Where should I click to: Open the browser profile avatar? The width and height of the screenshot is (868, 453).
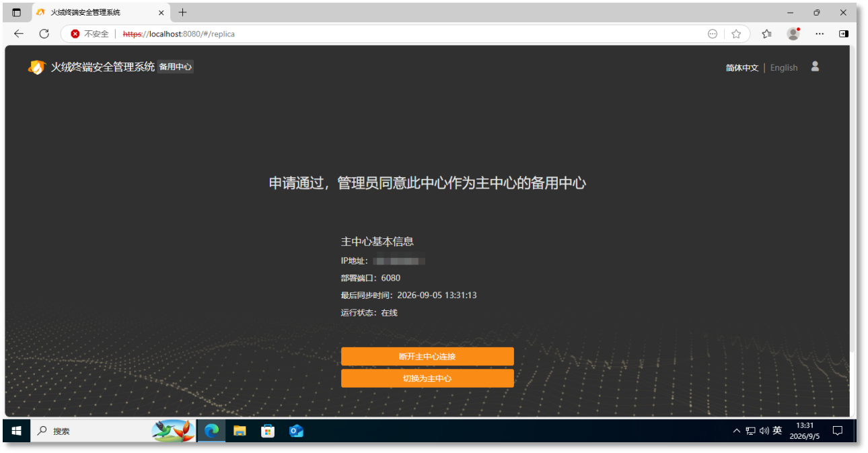click(x=793, y=34)
